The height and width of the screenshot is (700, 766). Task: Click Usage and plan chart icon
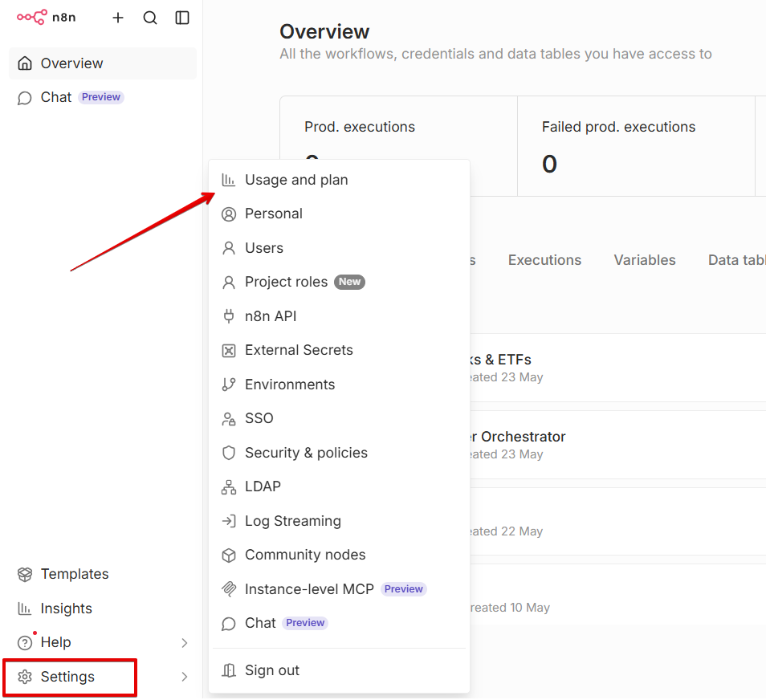point(229,180)
